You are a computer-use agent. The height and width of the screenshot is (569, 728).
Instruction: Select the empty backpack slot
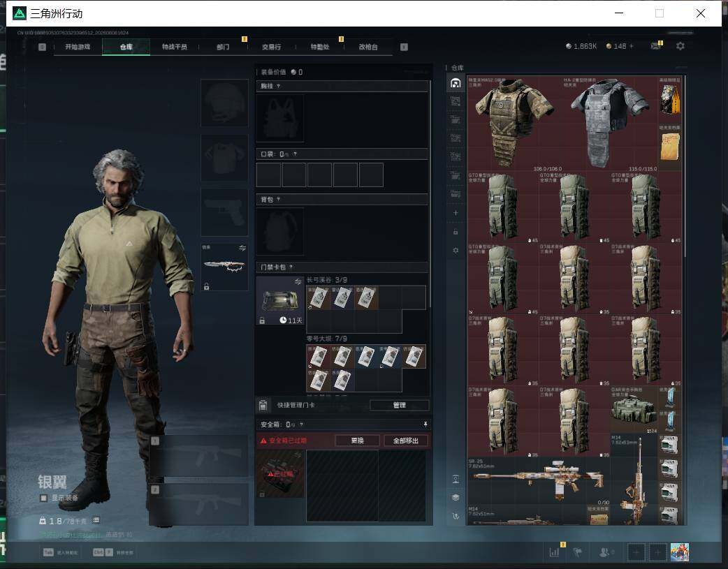click(x=280, y=231)
